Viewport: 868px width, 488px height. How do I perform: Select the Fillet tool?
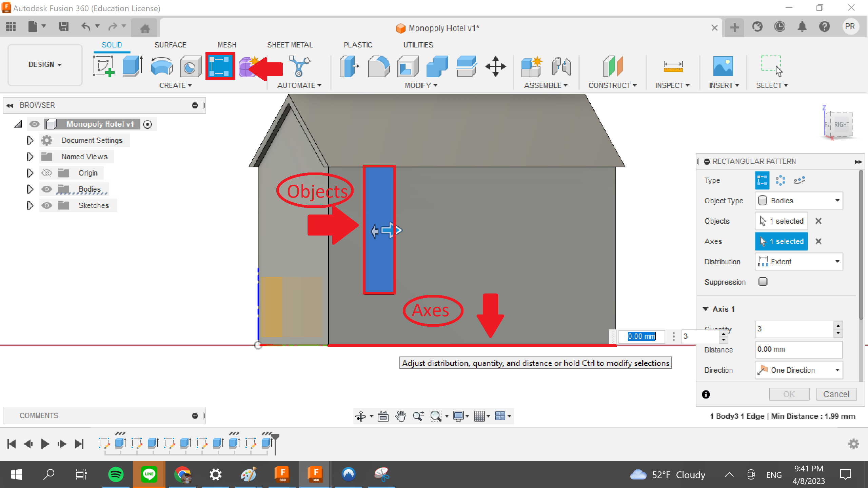(x=379, y=66)
